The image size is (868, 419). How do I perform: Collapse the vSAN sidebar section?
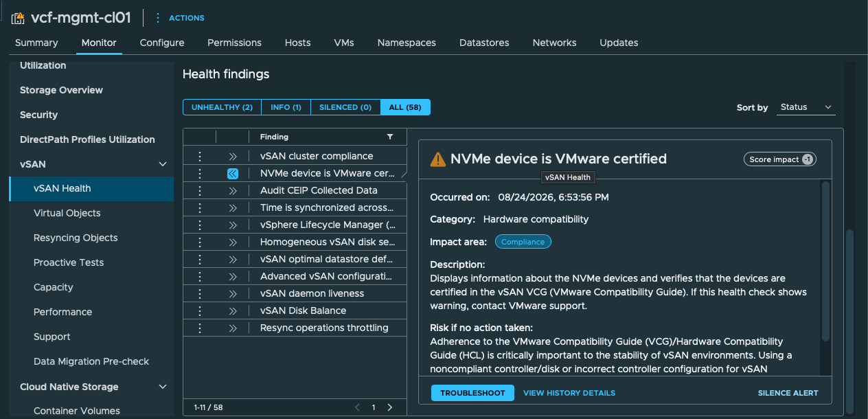click(x=163, y=164)
